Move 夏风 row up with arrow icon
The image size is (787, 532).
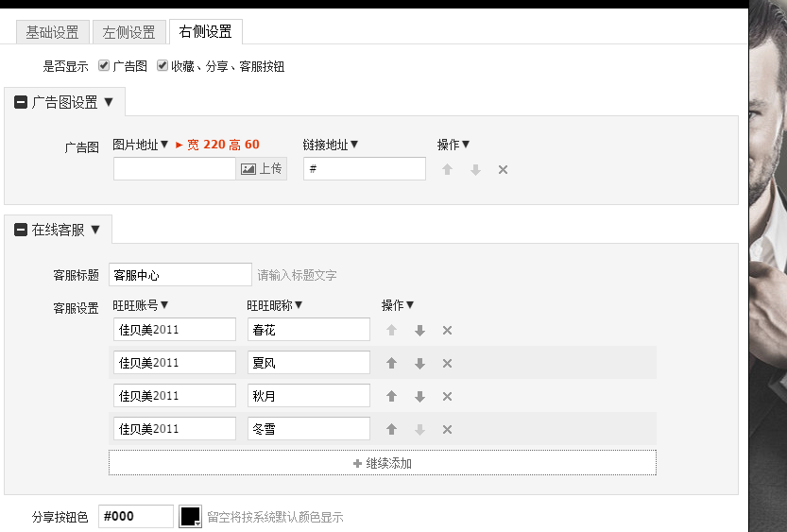392,364
